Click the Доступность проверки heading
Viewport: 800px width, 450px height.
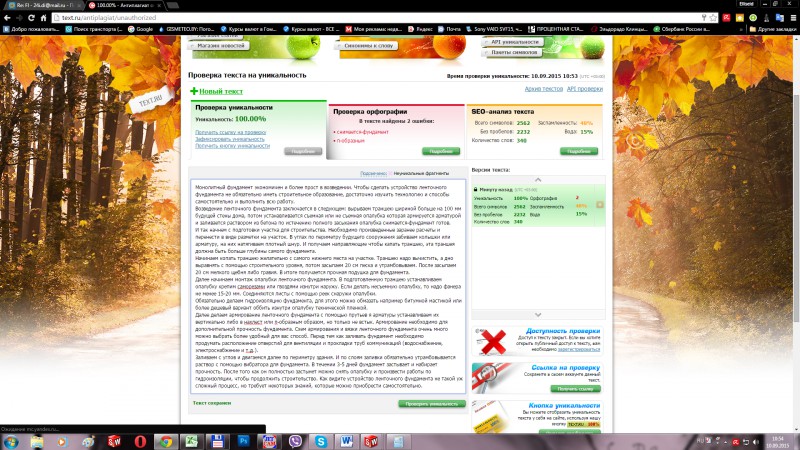[563, 331]
